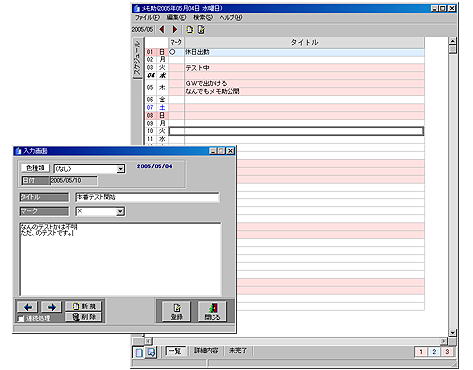
Task: Click the edit memo pencil icon in main toolbar
Action: pos(201,30)
